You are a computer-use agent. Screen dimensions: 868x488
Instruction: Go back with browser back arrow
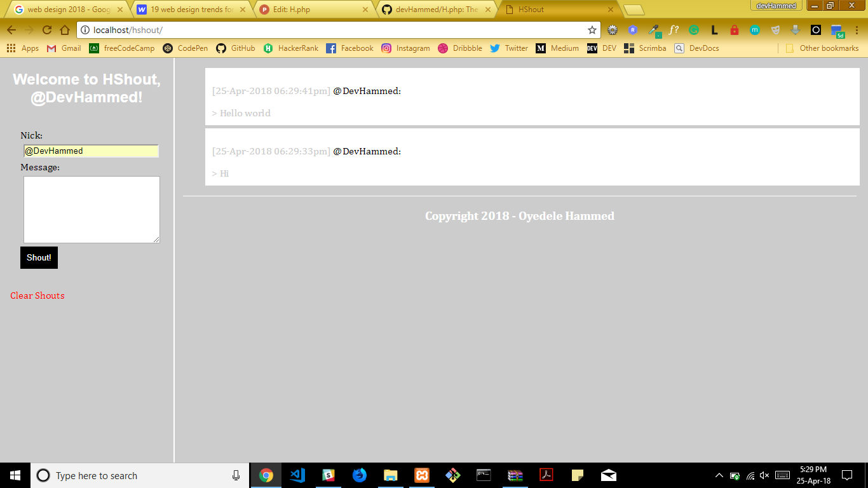[11, 30]
